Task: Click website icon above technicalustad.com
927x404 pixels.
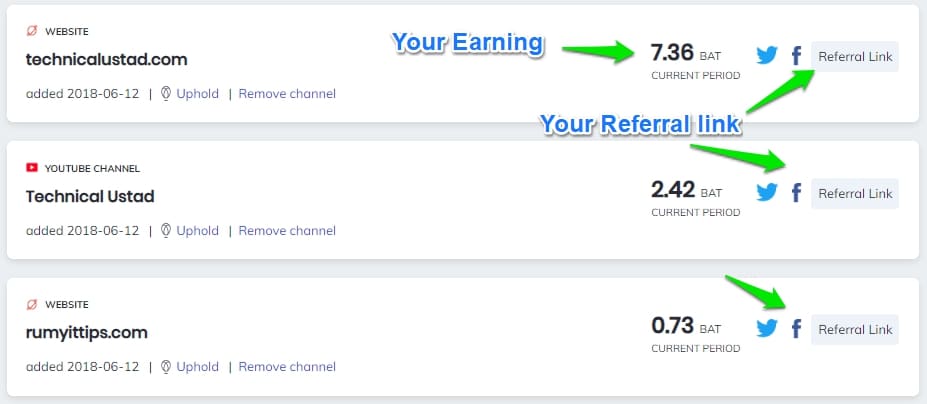Action: pos(32,32)
